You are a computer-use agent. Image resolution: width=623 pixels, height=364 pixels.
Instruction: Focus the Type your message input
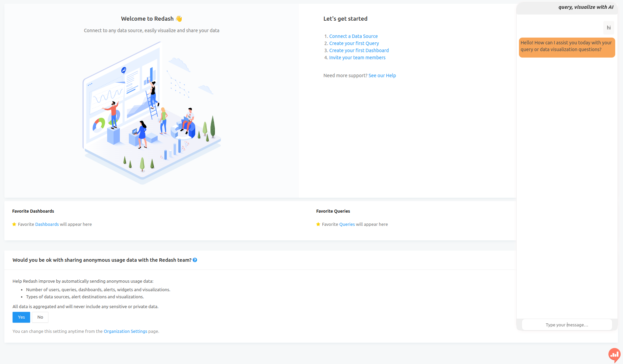point(567,325)
